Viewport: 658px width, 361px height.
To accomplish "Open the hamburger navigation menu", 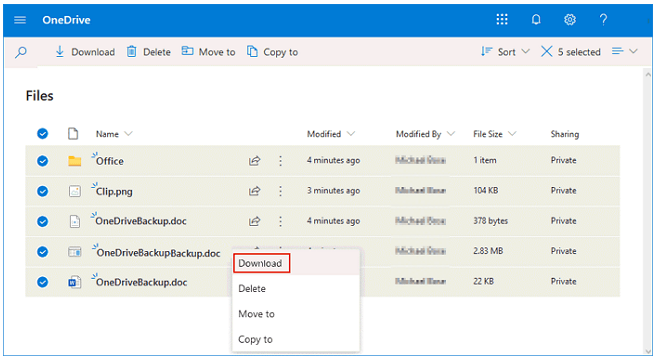I will (x=20, y=20).
